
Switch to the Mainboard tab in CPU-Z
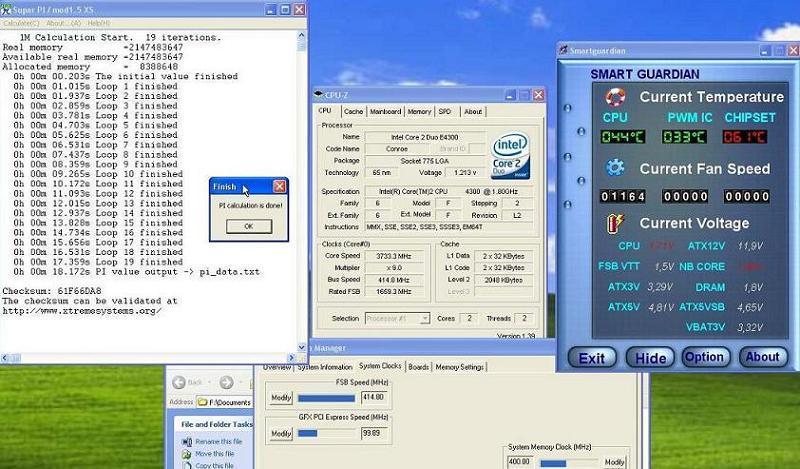point(385,111)
